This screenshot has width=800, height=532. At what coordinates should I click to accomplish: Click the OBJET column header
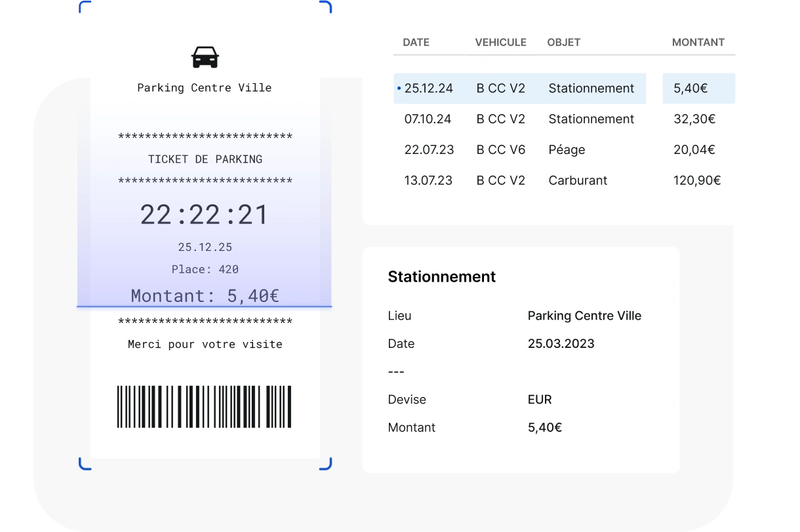563,42
